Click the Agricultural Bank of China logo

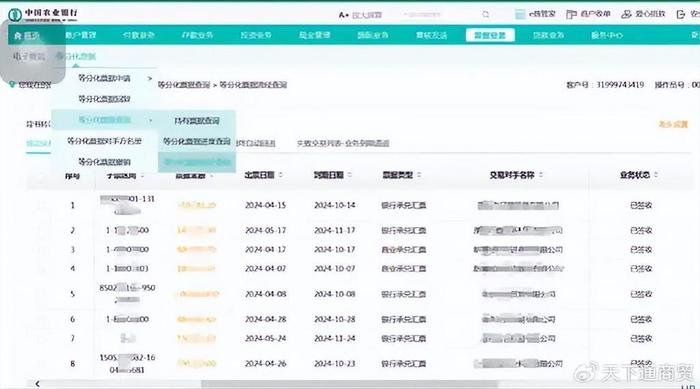(x=43, y=14)
